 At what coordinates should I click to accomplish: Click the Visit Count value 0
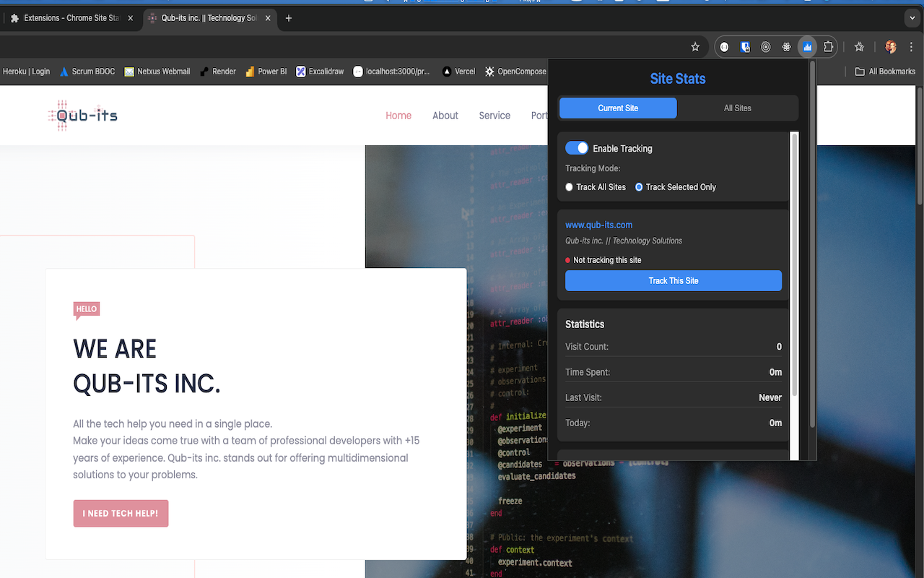point(779,347)
